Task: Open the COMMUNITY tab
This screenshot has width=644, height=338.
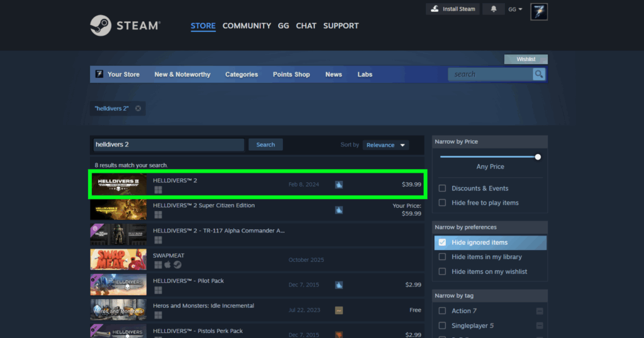Action: (x=247, y=25)
